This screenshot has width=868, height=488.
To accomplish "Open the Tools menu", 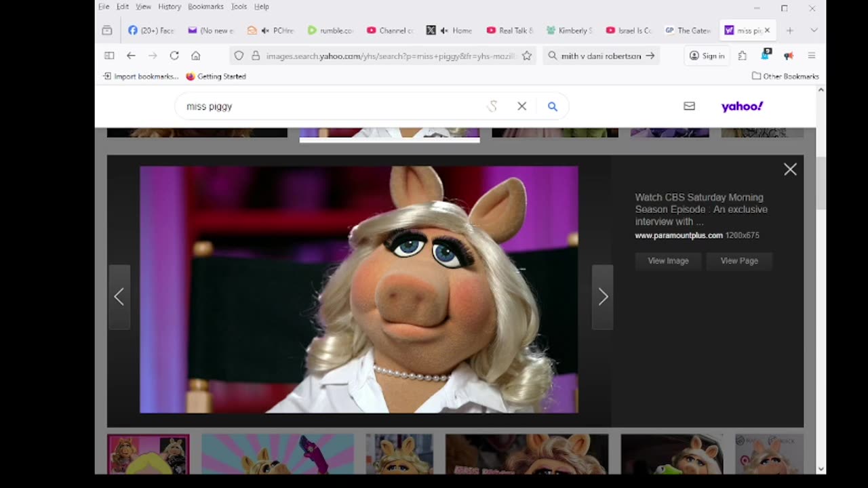I will click(x=239, y=7).
